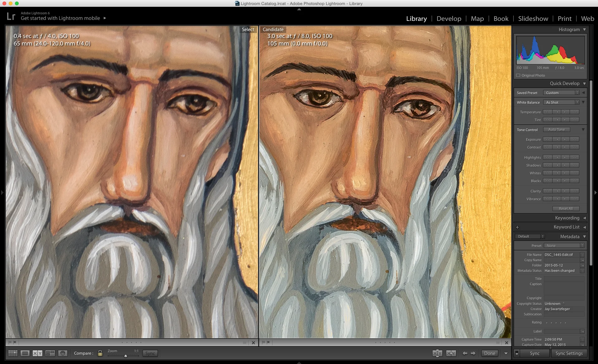Select next photo right arrow
598x364 pixels.
coord(473,353)
